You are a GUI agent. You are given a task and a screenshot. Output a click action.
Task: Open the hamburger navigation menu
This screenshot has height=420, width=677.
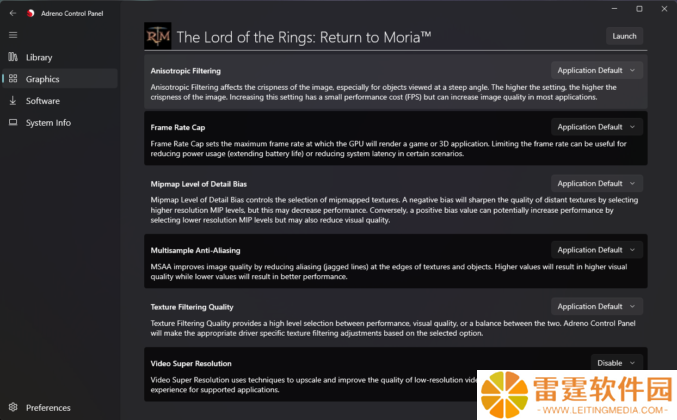(13, 35)
